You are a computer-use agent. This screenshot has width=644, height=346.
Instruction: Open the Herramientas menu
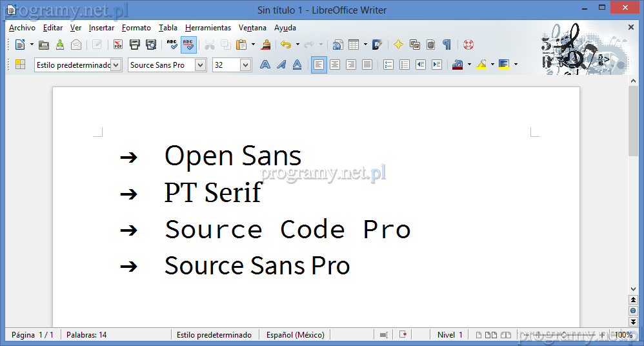[208, 28]
